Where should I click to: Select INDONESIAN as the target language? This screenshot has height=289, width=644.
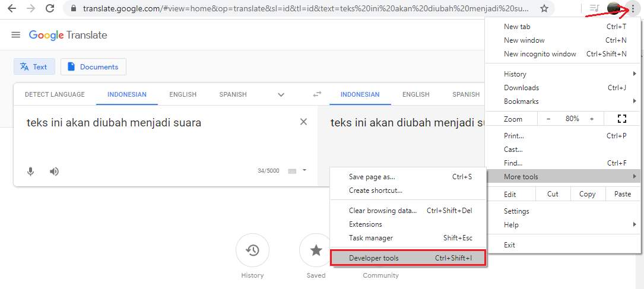[x=360, y=94]
